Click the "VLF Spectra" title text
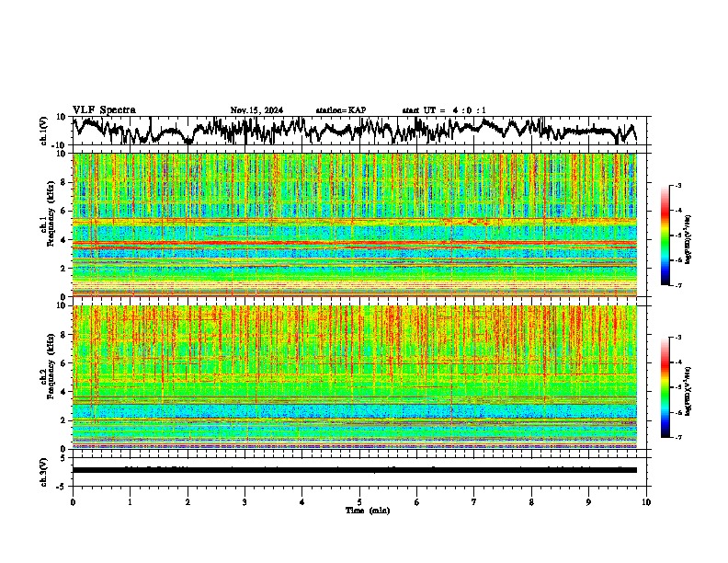Image resolution: width=728 pixels, height=563 pixels. (104, 109)
